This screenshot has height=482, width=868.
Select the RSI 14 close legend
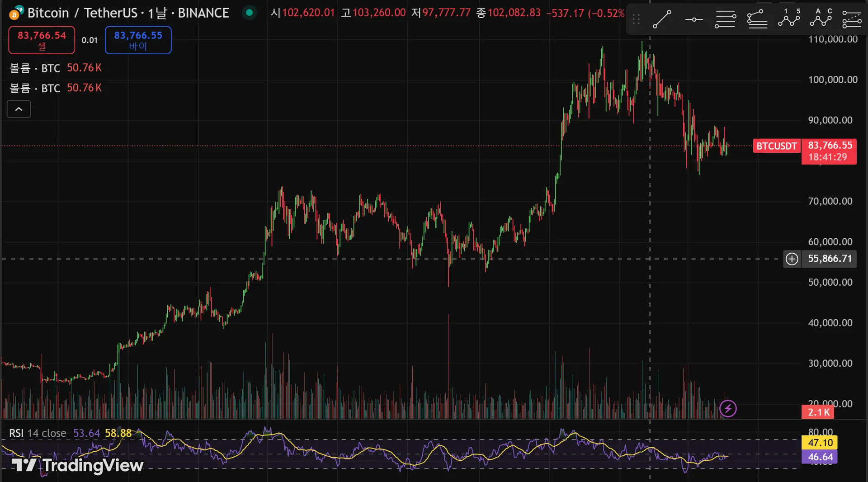coord(38,433)
